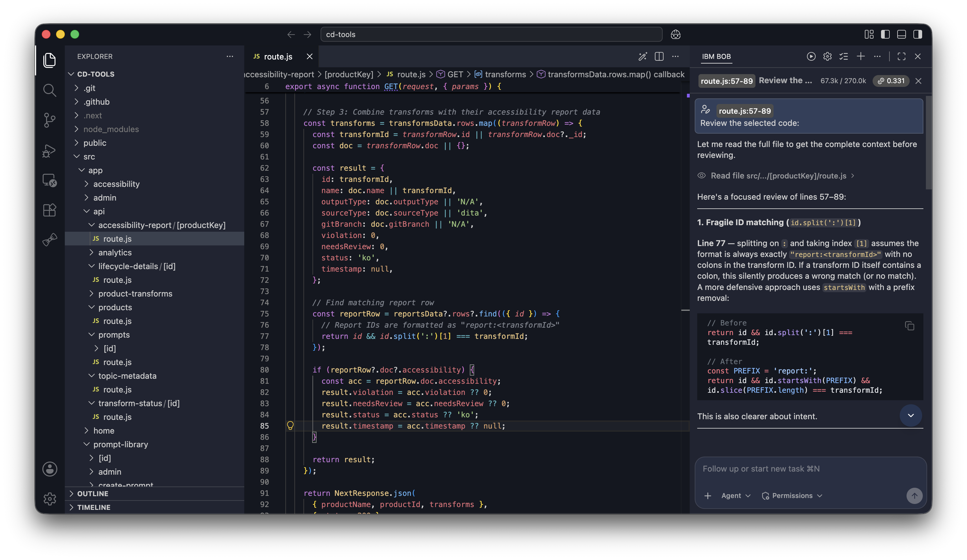
Task: Open the Run and Debug view
Action: click(x=50, y=150)
